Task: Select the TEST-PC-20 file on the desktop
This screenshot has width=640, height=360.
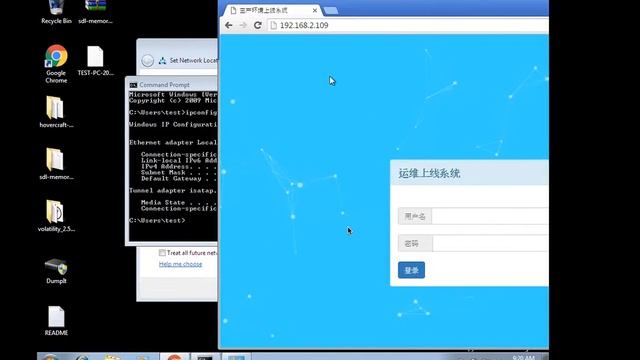Action: (x=96, y=61)
